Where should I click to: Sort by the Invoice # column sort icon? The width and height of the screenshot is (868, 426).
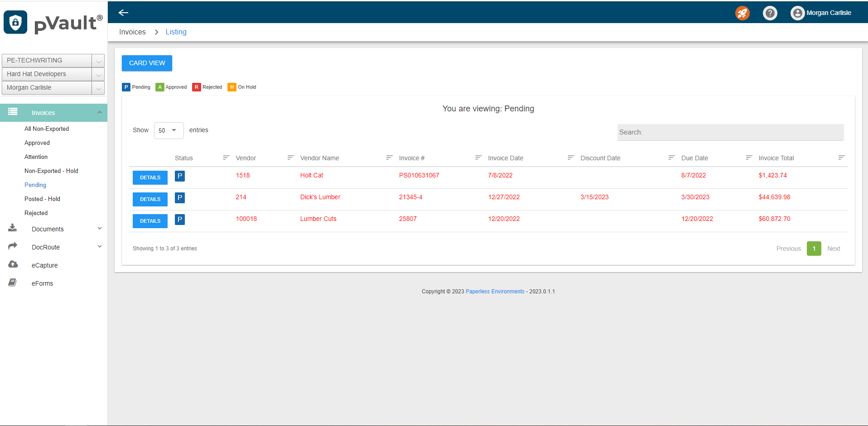(478, 158)
